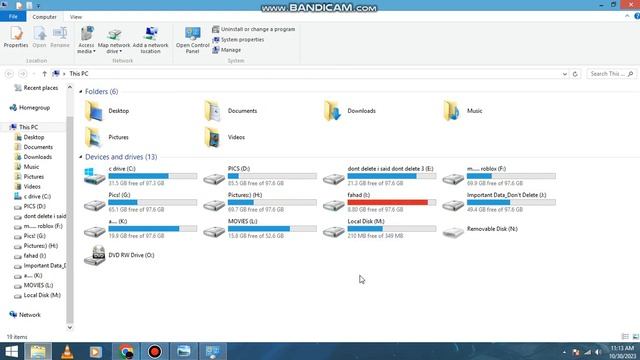Select the Local Disk (M:) drive

380,229
